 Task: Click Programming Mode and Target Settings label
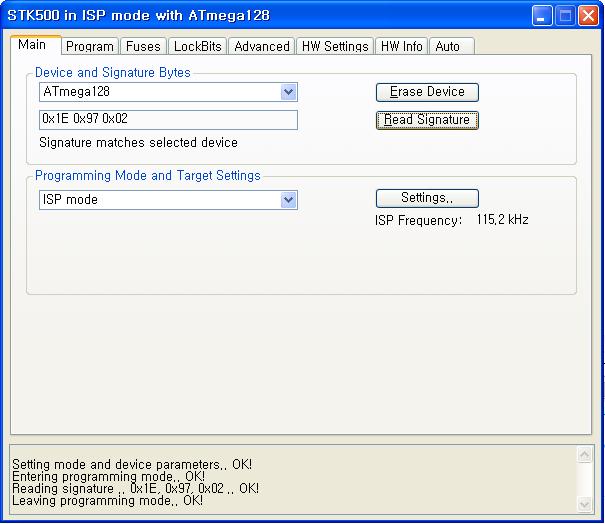tap(148, 176)
